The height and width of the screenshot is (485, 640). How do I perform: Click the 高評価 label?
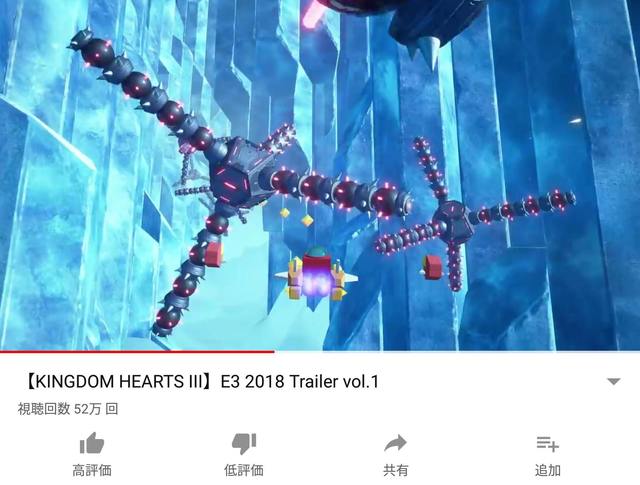point(92,470)
